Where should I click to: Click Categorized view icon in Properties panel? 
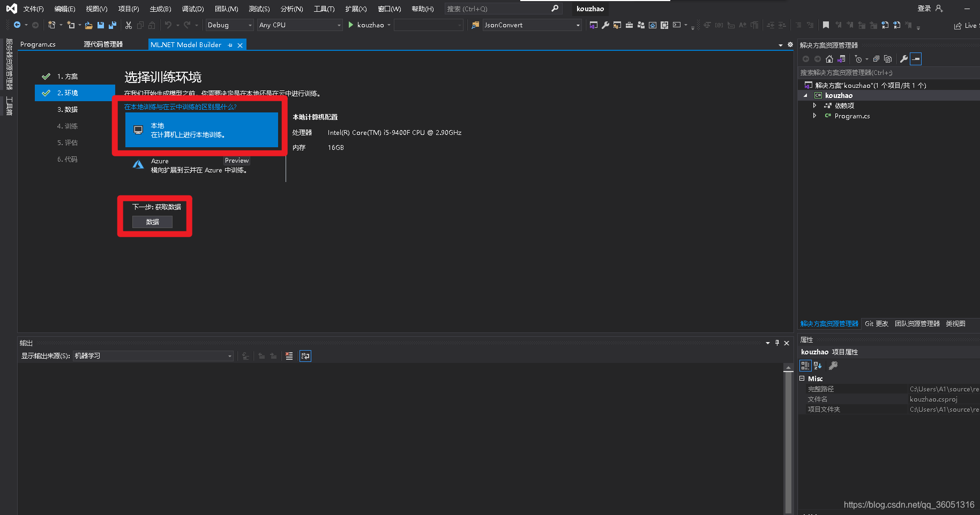tap(805, 366)
